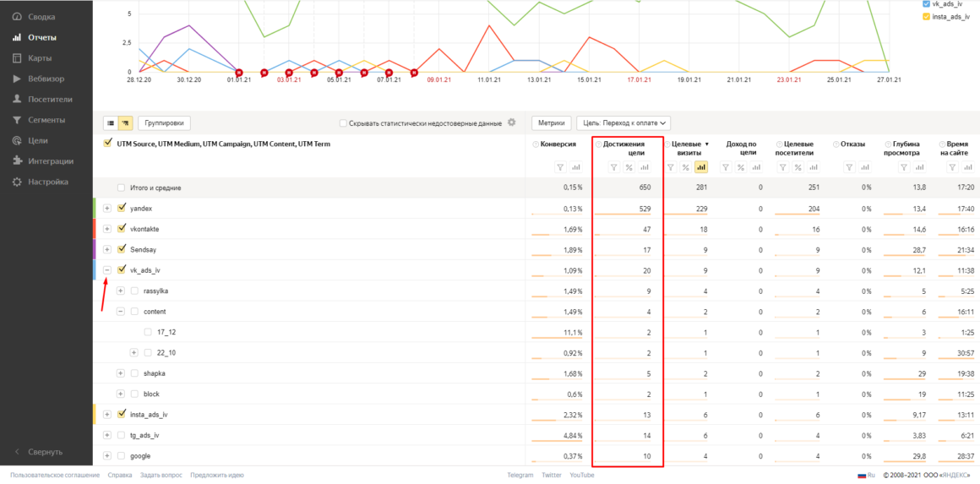The height and width of the screenshot is (484, 980).
Task: Open the Цель: Переход к оплате dropdown
Action: pyautogui.click(x=623, y=123)
